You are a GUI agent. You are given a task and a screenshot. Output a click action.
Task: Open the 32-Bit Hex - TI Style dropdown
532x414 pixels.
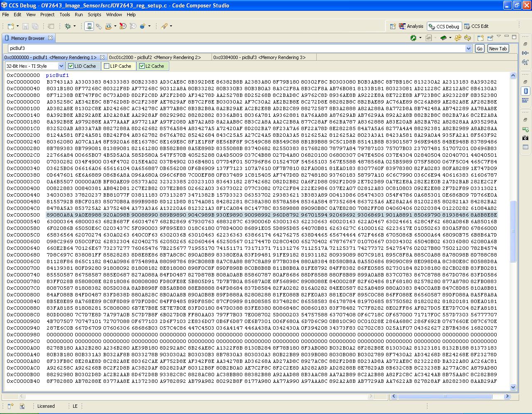pos(61,66)
